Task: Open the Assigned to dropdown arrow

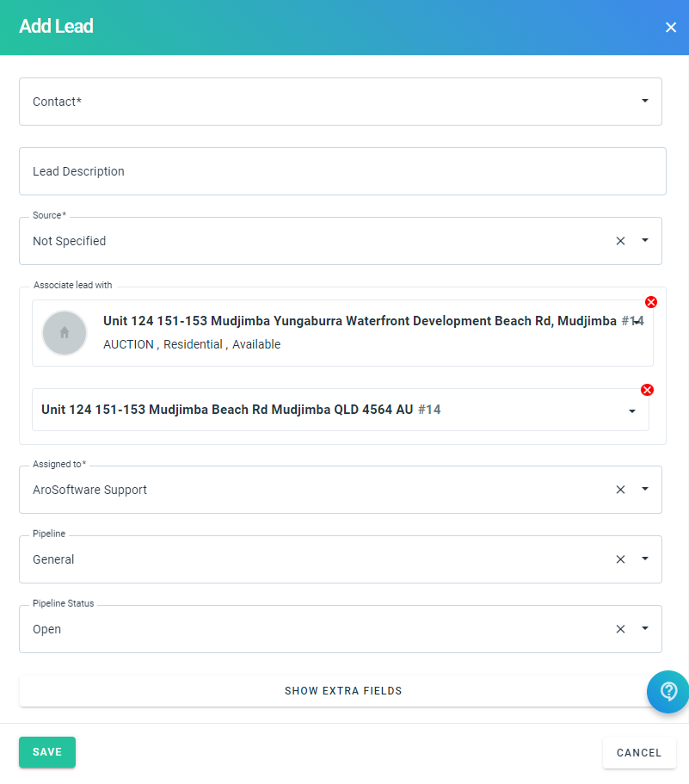Action: pos(645,489)
